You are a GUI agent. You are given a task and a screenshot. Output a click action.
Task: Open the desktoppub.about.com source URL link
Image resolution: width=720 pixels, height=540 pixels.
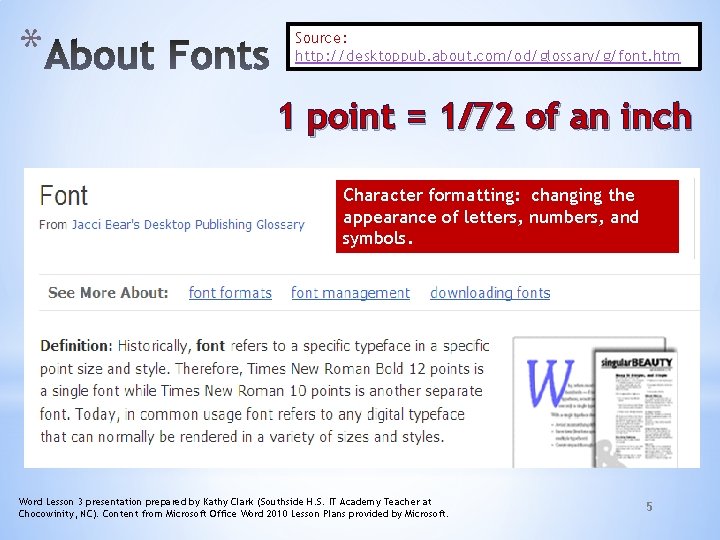coord(487,56)
